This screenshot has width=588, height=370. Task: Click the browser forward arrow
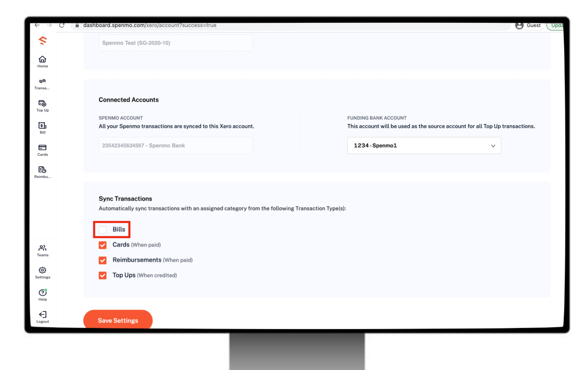click(49, 25)
